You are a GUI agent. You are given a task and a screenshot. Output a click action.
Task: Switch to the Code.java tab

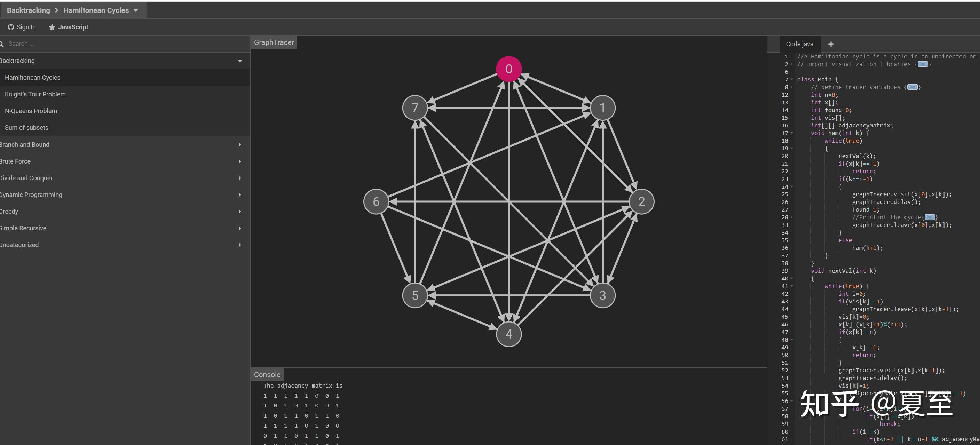click(799, 44)
